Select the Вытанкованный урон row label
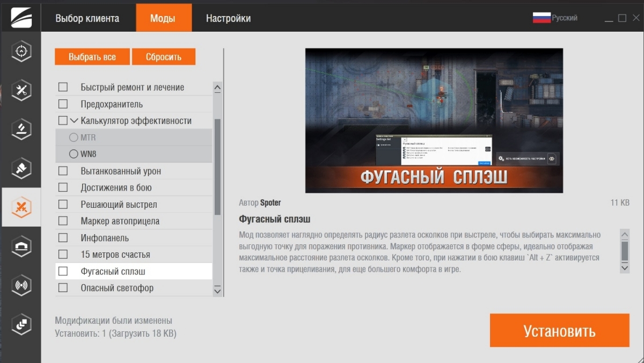644x363 pixels. click(x=121, y=171)
